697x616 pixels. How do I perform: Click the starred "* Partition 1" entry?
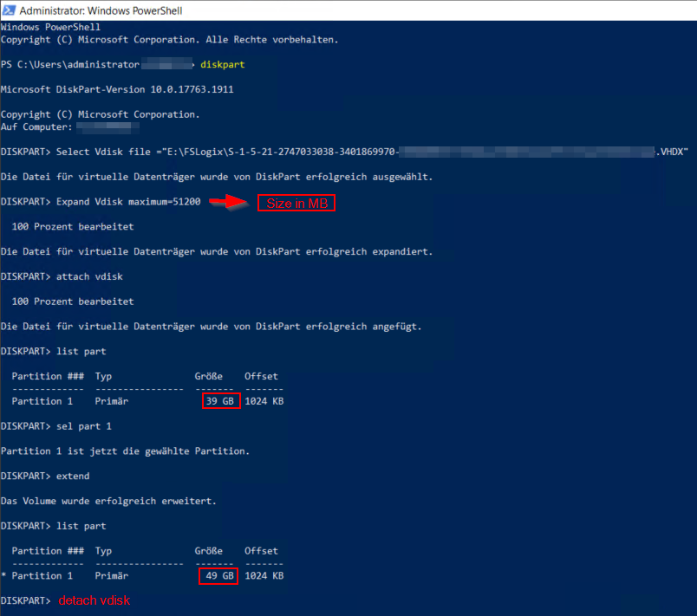click(x=37, y=575)
